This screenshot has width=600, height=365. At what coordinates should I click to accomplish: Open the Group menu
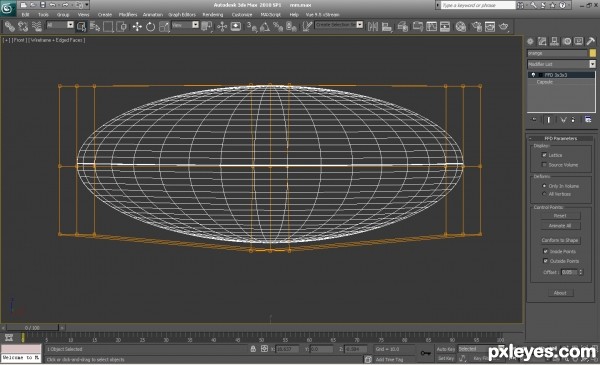pos(63,15)
